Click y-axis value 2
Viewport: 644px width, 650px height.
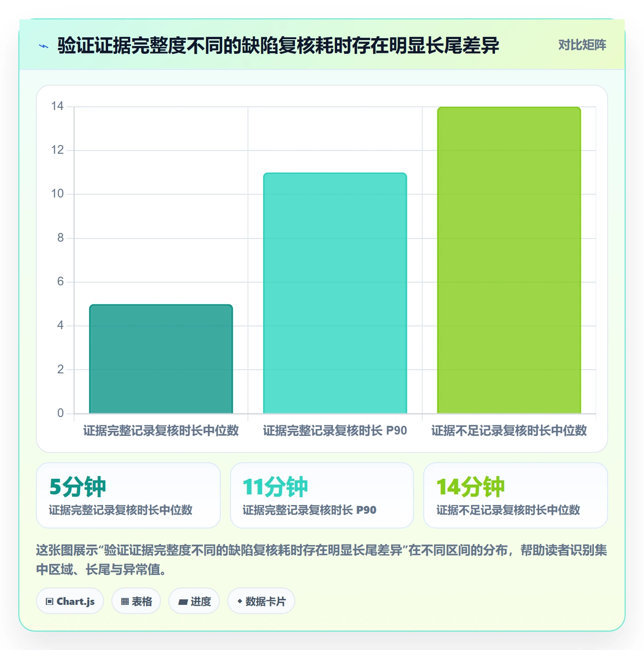pos(60,369)
